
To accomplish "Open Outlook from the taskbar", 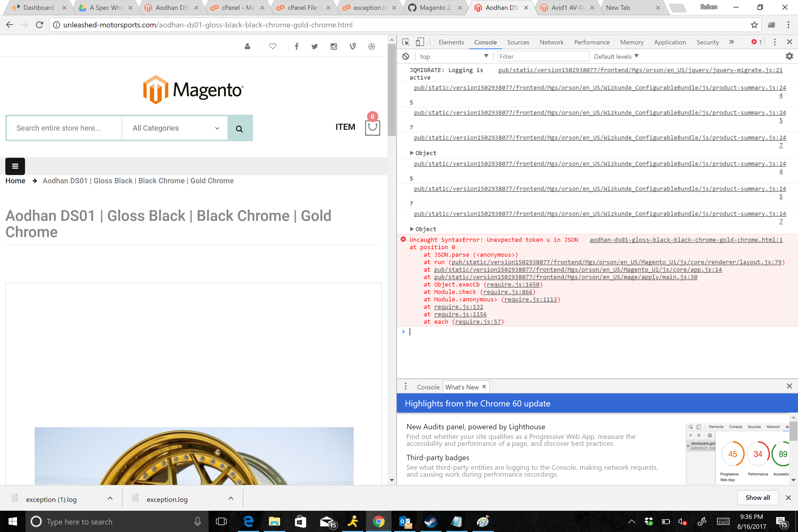I will click(x=405, y=521).
